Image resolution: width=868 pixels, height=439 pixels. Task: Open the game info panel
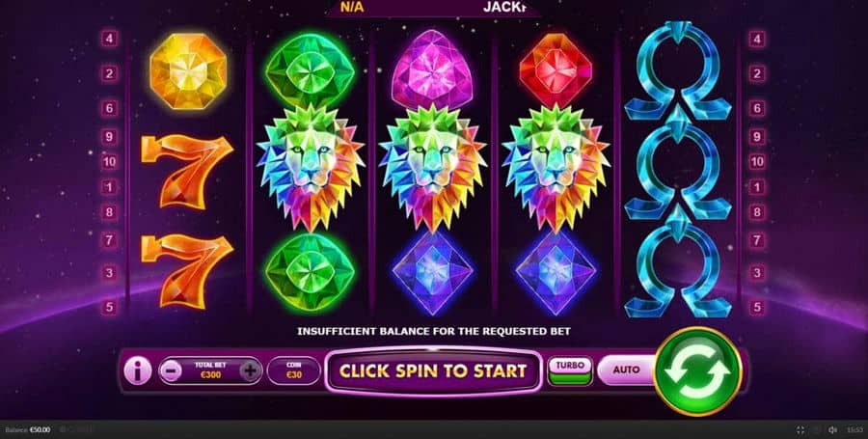tap(137, 370)
